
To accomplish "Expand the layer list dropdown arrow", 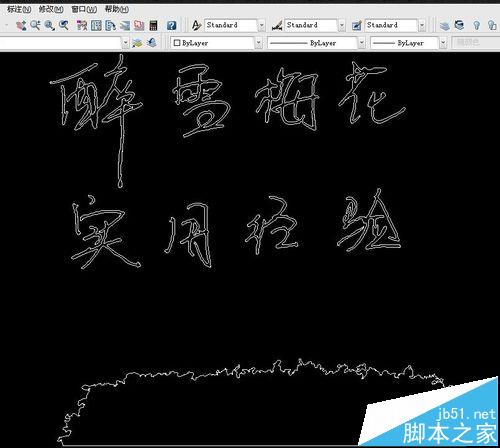I will tap(125, 43).
